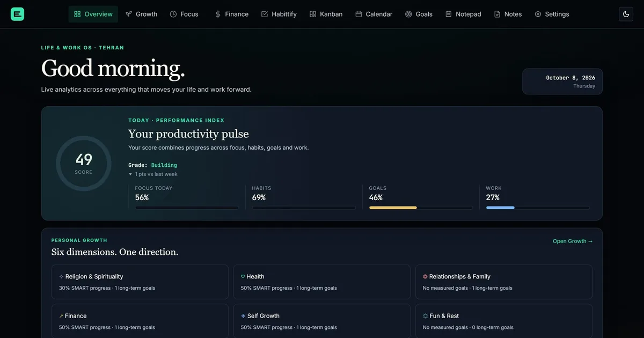Image resolution: width=644 pixels, height=338 pixels.
Task: Click 'No measured goals · 0 long-term goals'
Action: pos(468,327)
